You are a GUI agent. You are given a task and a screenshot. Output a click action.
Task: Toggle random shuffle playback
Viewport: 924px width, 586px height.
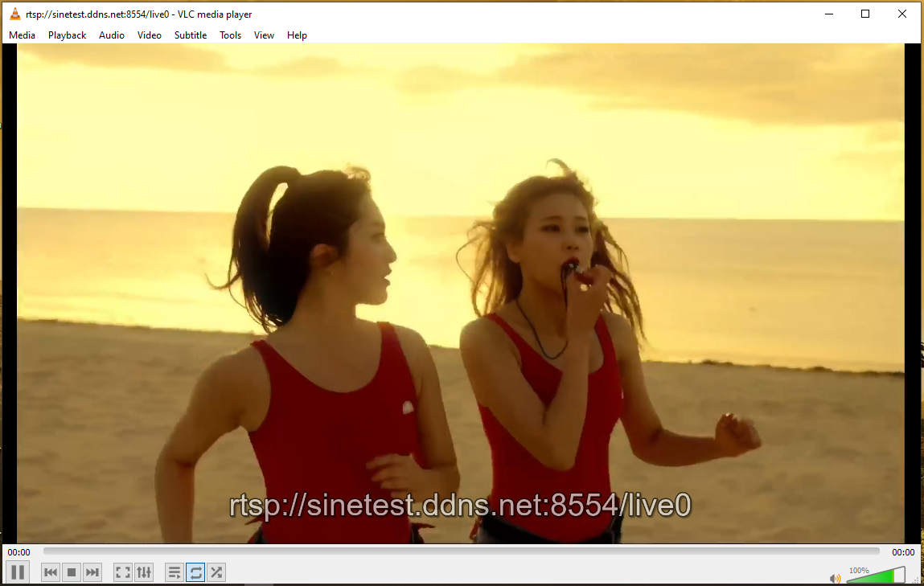click(216, 572)
